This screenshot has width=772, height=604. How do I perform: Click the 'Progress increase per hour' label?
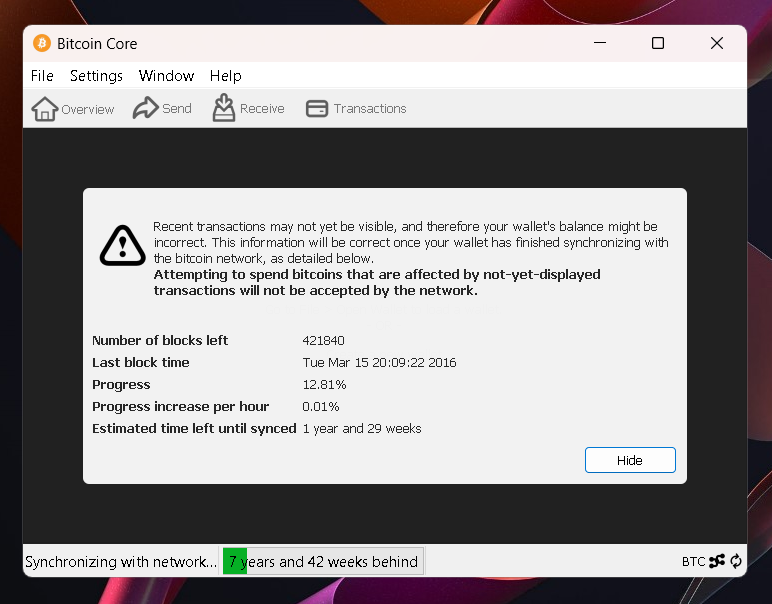point(181,407)
